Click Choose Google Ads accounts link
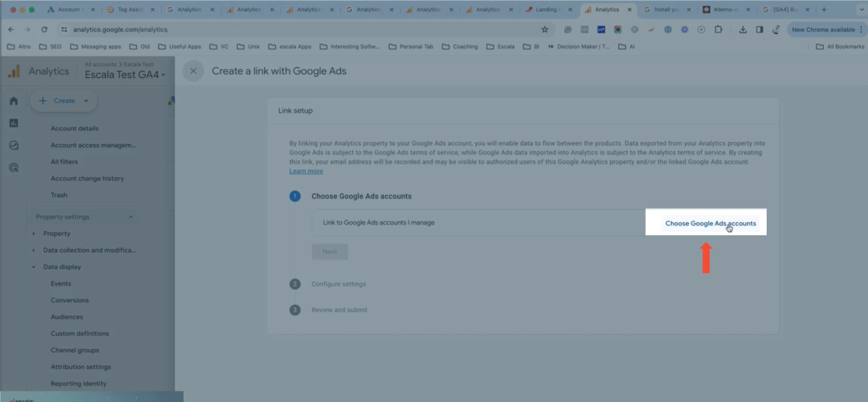This screenshot has height=402, width=868. [710, 223]
